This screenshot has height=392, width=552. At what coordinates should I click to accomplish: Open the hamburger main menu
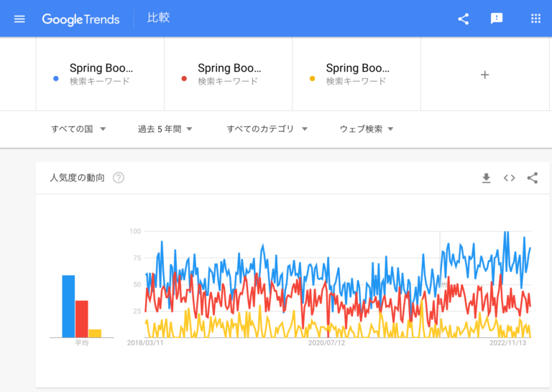coord(19,19)
